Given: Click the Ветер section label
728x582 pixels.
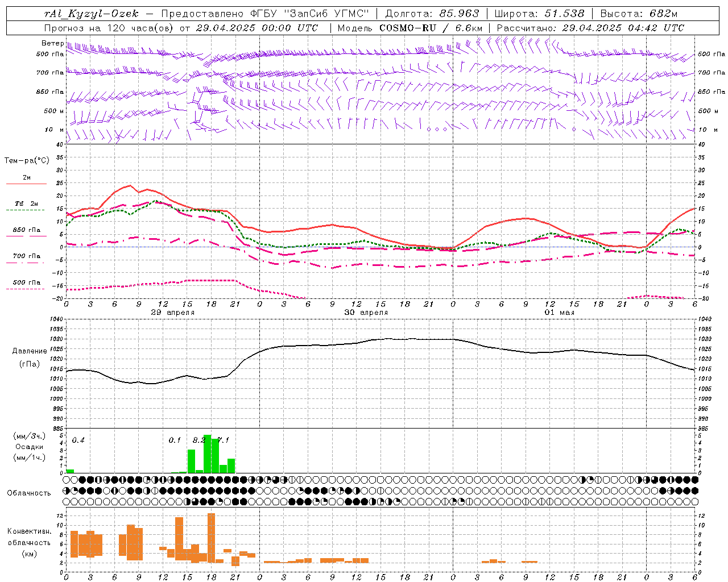Looking at the screenshot, I should pos(52,43).
